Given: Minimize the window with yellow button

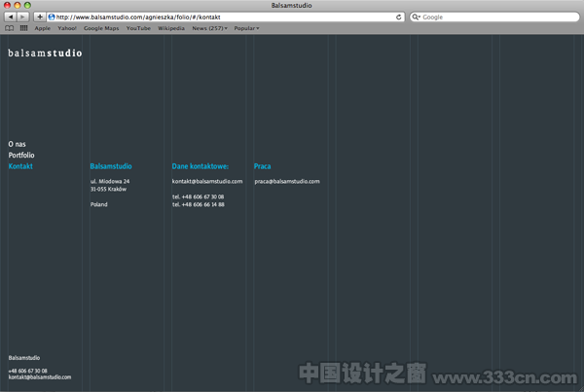Looking at the screenshot, I should click(x=18, y=5).
